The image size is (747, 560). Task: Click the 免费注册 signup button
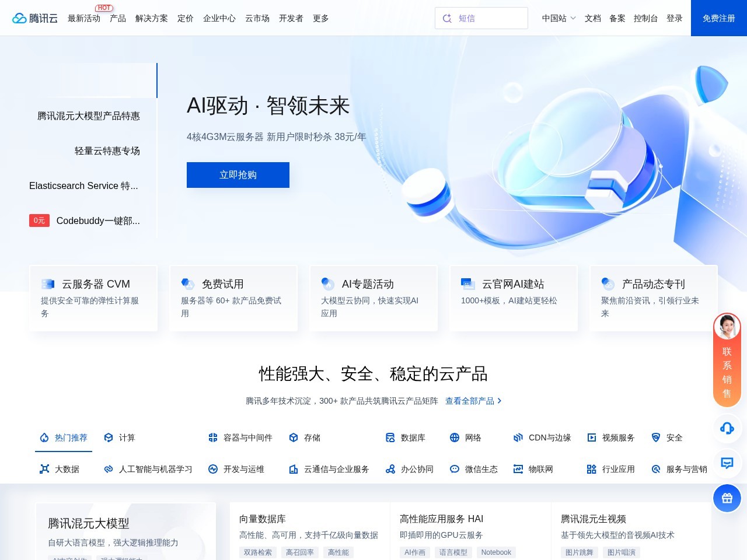point(718,18)
